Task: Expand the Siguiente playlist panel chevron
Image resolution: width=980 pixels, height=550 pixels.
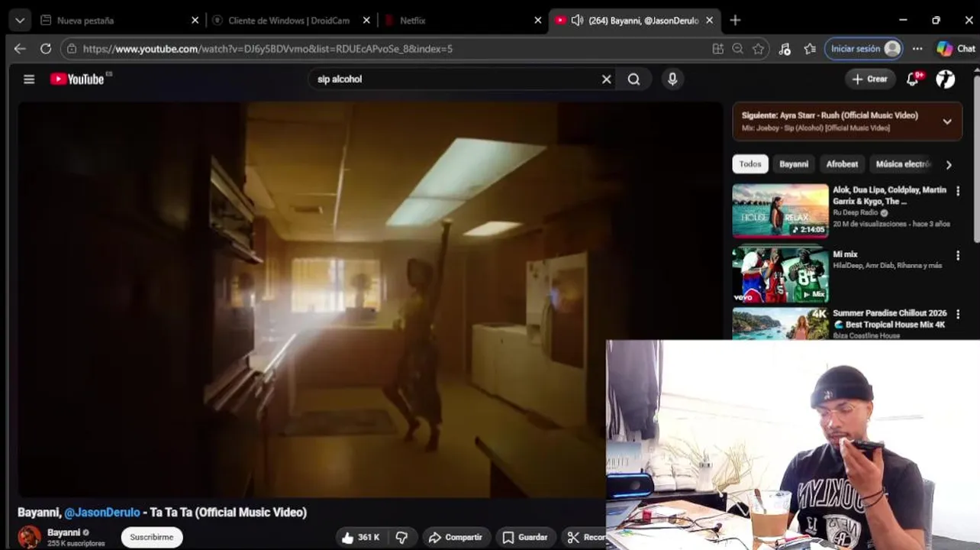Action: click(947, 121)
